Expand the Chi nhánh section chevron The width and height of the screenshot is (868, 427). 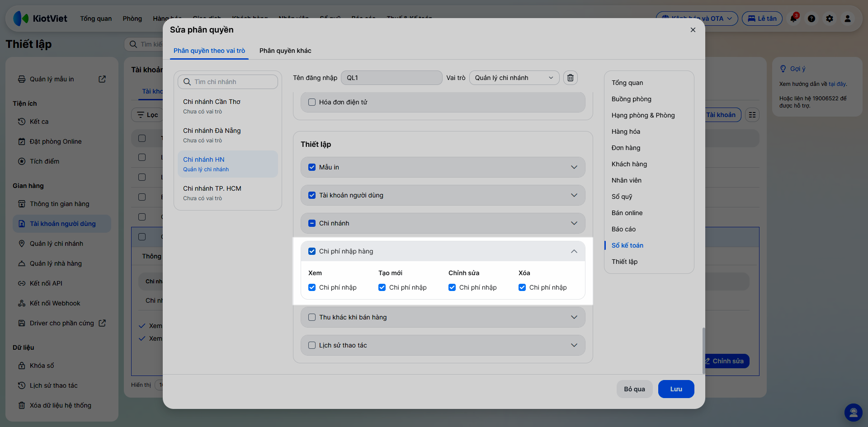[x=574, y=223]
